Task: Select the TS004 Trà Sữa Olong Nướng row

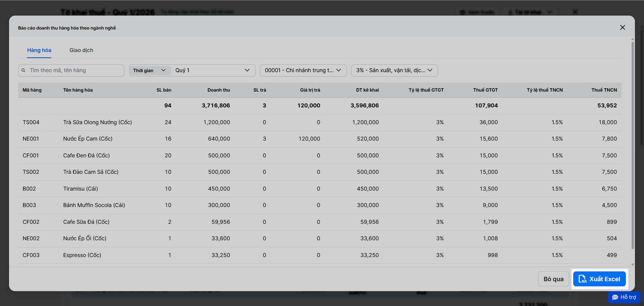Action: 320,122
